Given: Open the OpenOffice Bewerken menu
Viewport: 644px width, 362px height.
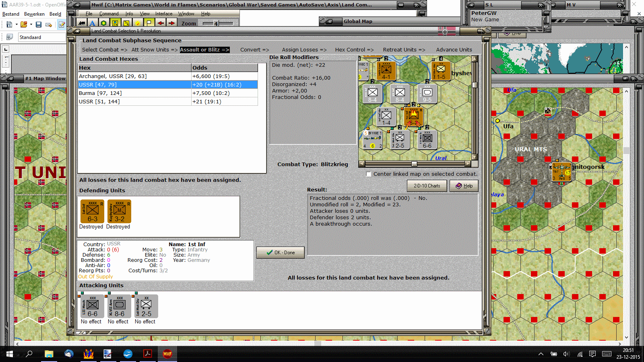Looking at the screenshot, I should point(34,14).
